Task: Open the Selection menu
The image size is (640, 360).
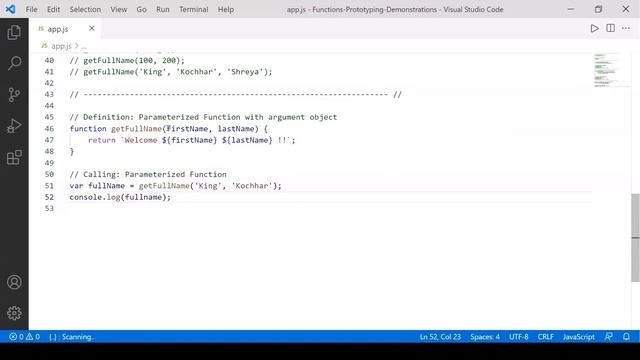Action: [85, 9]
